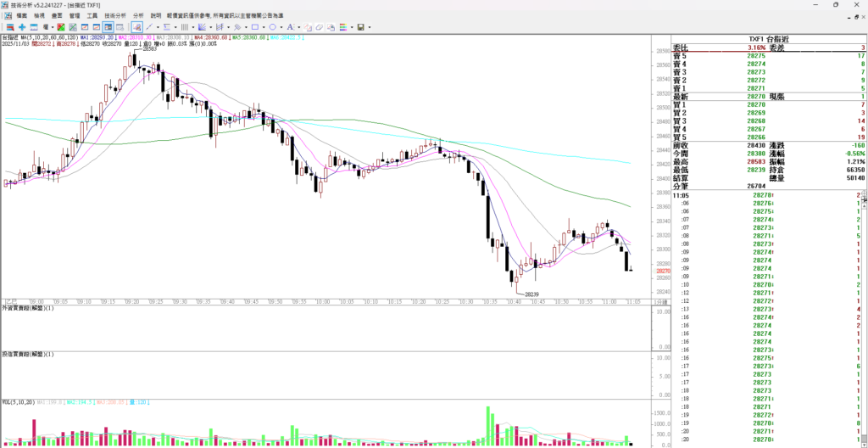Select the rectangle drawing tool
868x448 pixels.
pyautogui.click(x=254, y=27)
